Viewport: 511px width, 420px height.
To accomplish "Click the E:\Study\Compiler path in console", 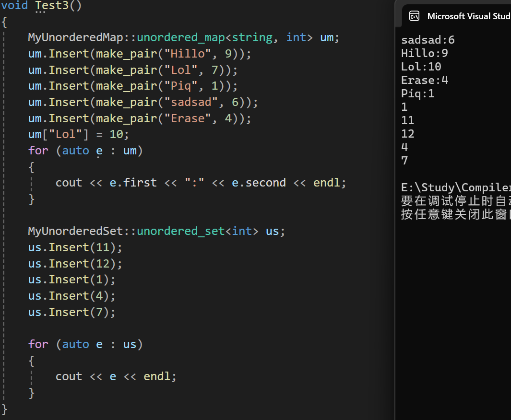I will point(455,187).
